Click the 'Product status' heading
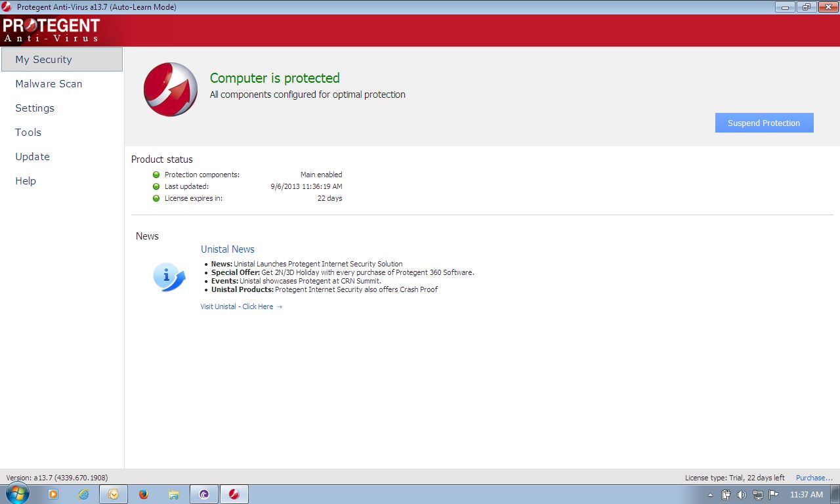The height and width of the screenshot is (504, 840). coord(162,159)
